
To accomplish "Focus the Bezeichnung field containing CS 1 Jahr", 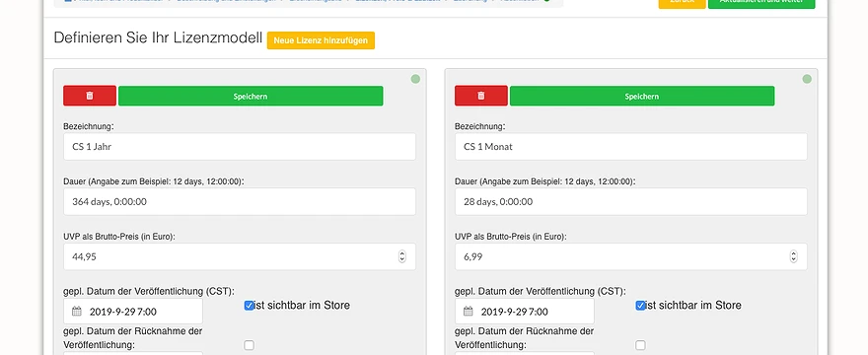I will click(x=240, y=147).
